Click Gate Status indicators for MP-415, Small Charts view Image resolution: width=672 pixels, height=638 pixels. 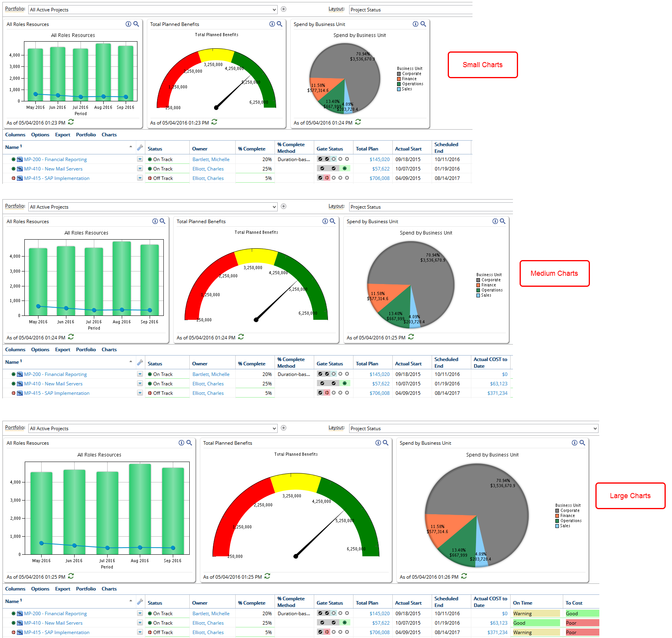(333, 178)
